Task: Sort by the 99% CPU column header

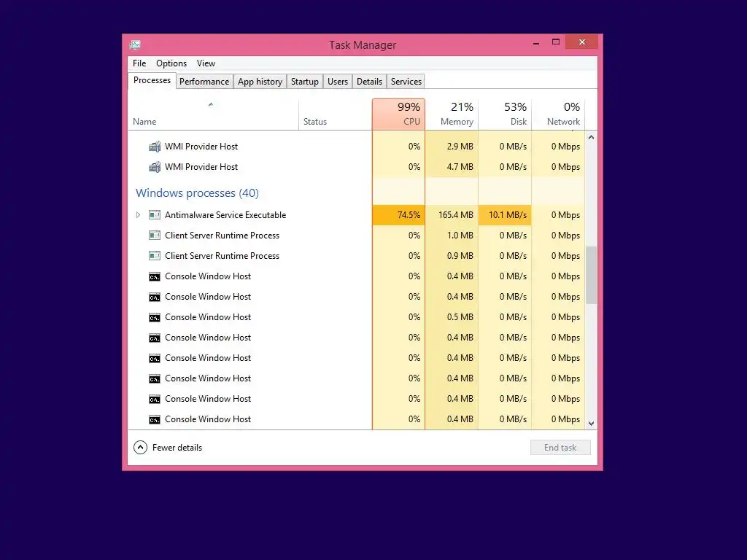Action: (398, 114)
